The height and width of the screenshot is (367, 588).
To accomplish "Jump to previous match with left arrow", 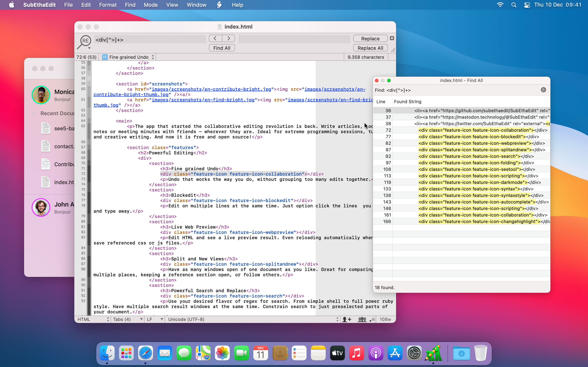I will pos(215,38).
